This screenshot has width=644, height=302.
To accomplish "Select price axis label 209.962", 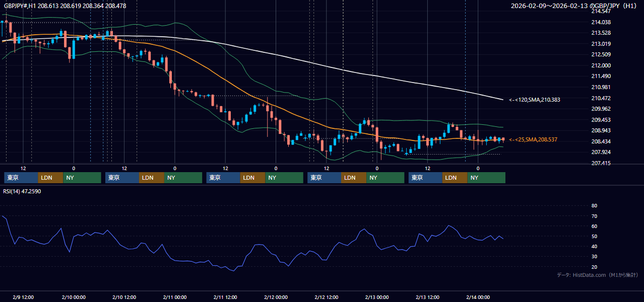I will pyautogui.click(x=601, y=109).
